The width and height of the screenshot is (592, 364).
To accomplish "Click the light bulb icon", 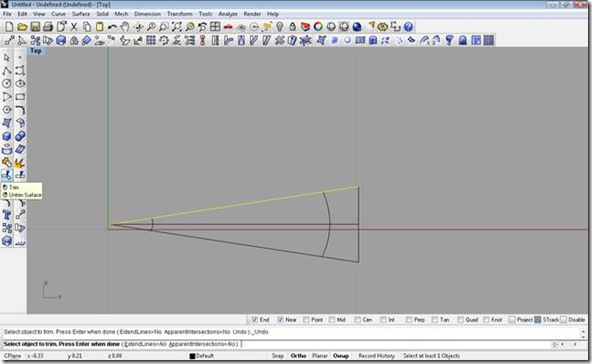I will [x=280, y=26].
